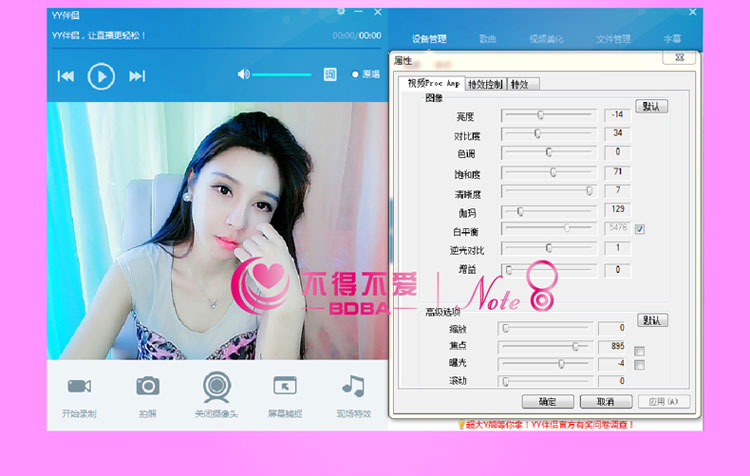The width and height of the screenshot is (750, 476).
Task: Select the 视频Proc Amp tab in 属性 dialog
Action: pyautogui.click(x=433, y=83)
